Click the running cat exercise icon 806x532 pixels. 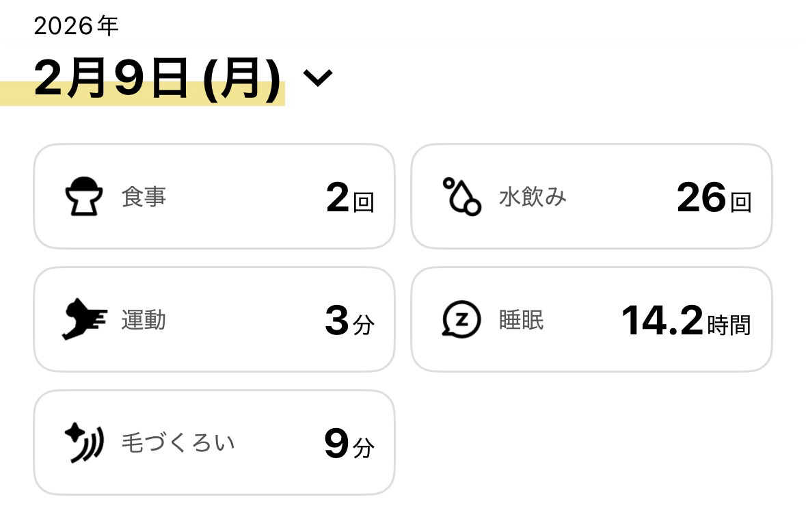[84, 320]
